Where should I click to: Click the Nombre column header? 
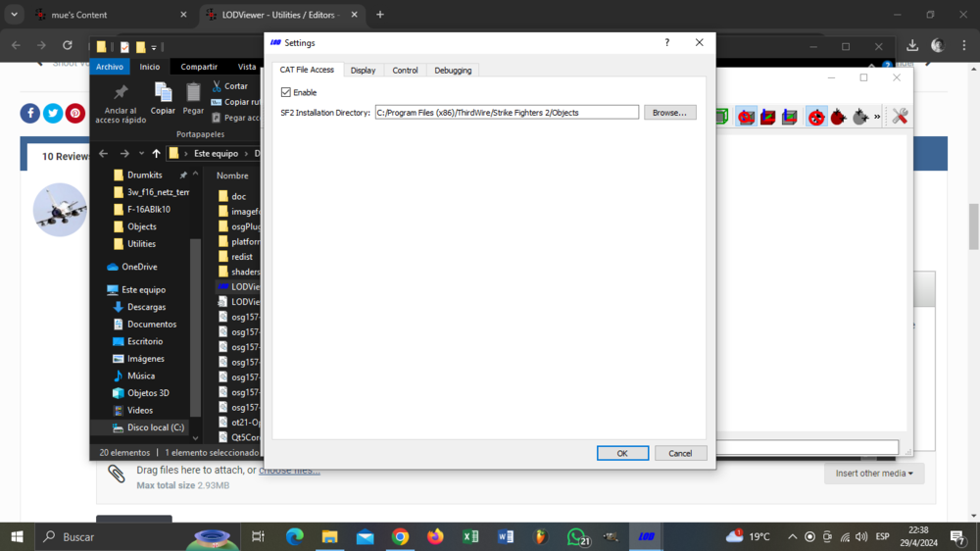(232, 175)
